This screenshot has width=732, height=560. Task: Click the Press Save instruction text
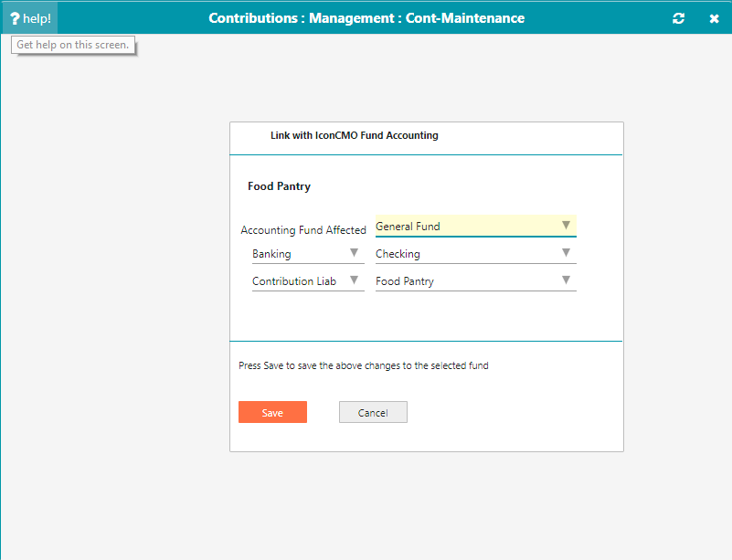[363, 365]
